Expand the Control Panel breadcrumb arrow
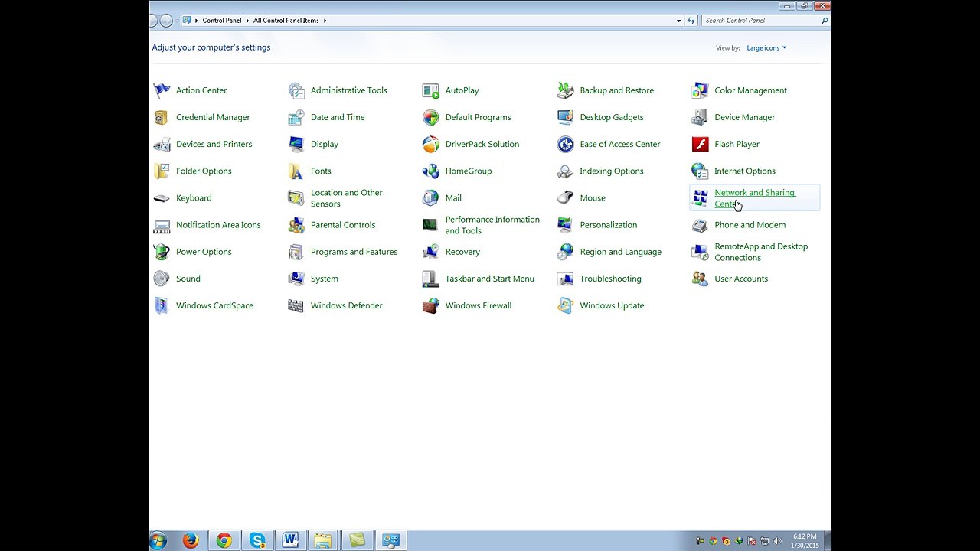Image resolution: width=980 pixels, height=551 pixels. coord(247,21)
